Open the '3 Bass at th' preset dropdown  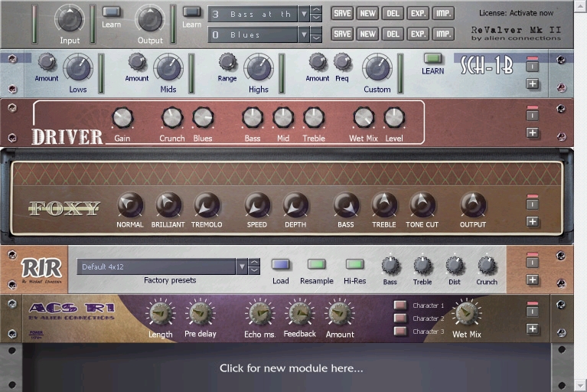[x=304, y=15]
